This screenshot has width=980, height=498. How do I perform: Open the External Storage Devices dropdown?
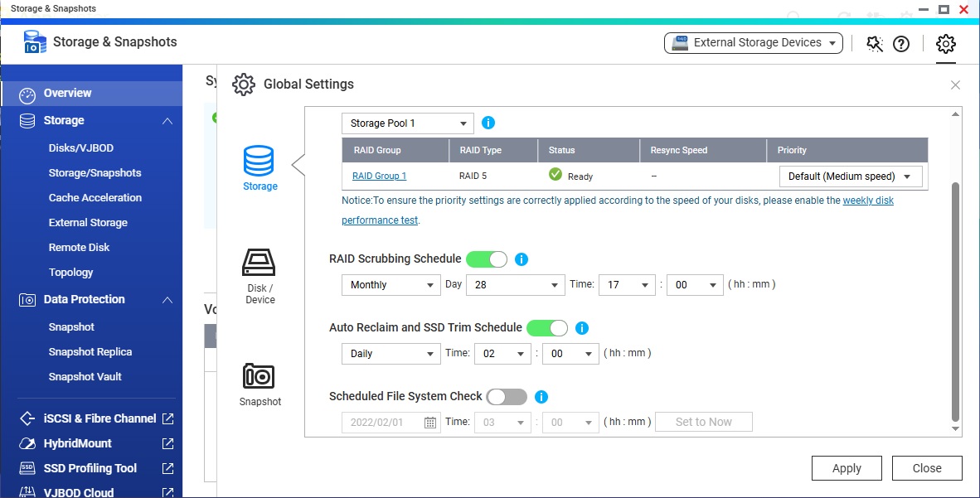(x=753, y=43)
